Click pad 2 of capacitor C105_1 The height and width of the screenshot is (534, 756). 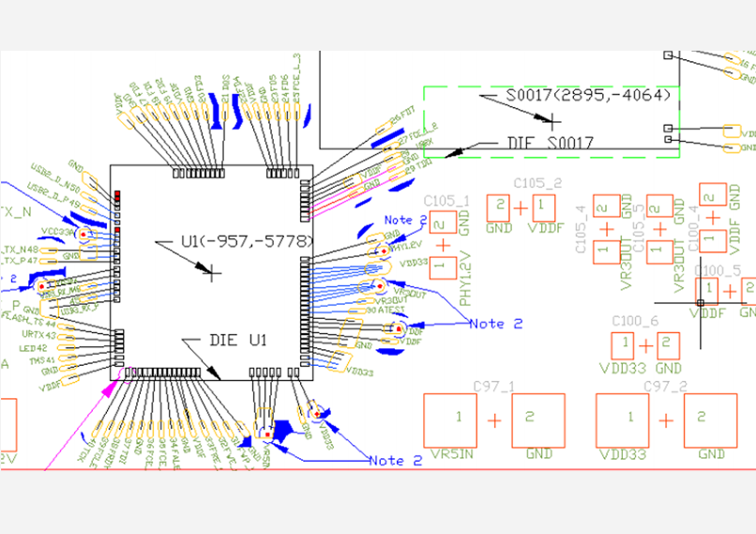tap(444, 222)
